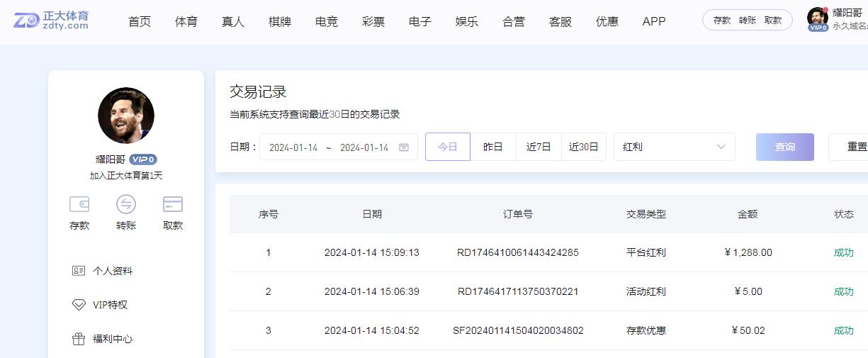The height and width of the screenshot is (358, 868).
Task: Select the 近7日 date filter
Action: pyautogui.click(x=539, y=147)
